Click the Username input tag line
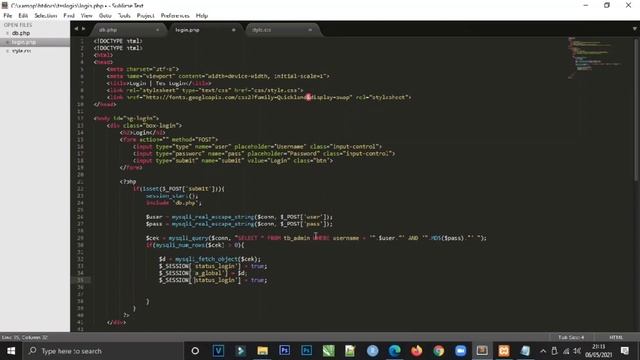This screenshot has width=640, height=360. click(x=258, y=147)
